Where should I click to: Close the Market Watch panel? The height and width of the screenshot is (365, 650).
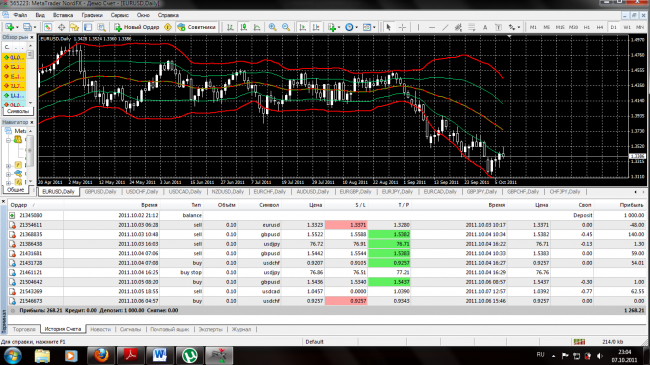tap(32, 37)
